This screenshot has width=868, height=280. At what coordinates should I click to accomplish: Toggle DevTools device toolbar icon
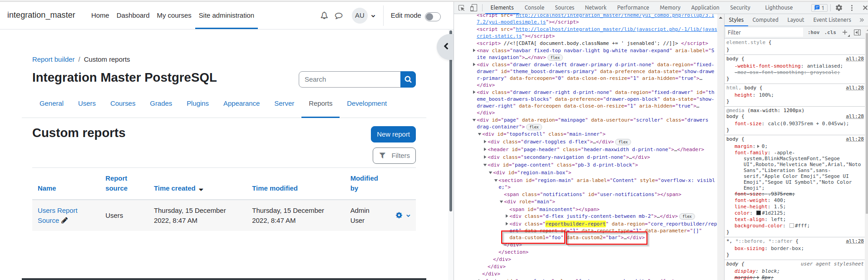473,8
